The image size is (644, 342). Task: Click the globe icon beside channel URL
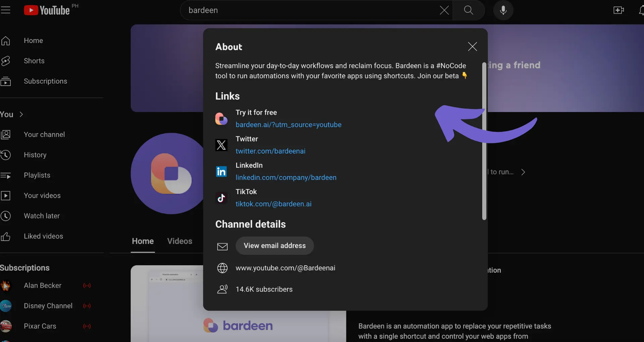(x=222, y=268)
